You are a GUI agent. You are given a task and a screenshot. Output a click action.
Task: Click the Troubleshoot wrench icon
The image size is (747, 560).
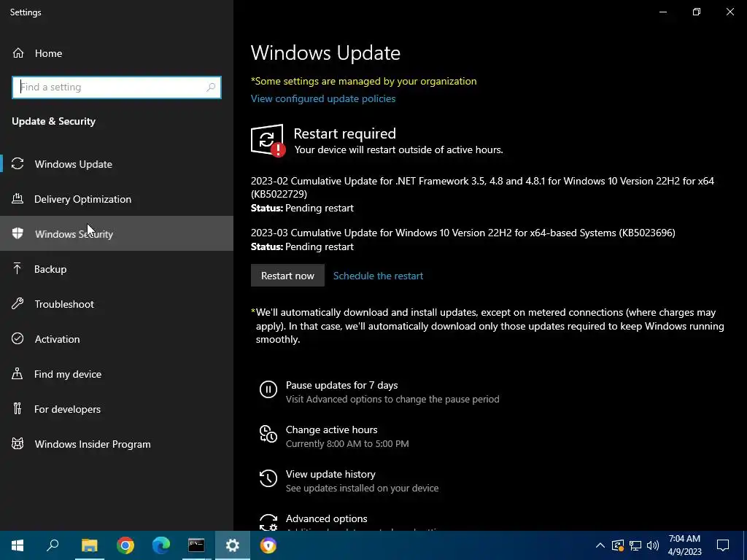coord(18,303)
